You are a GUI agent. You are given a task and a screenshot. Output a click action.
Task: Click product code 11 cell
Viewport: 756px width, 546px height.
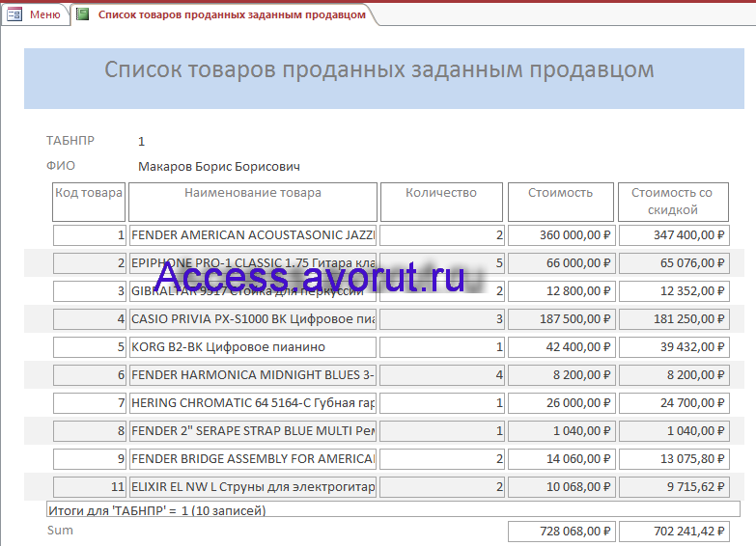click(x=90, y=487)
